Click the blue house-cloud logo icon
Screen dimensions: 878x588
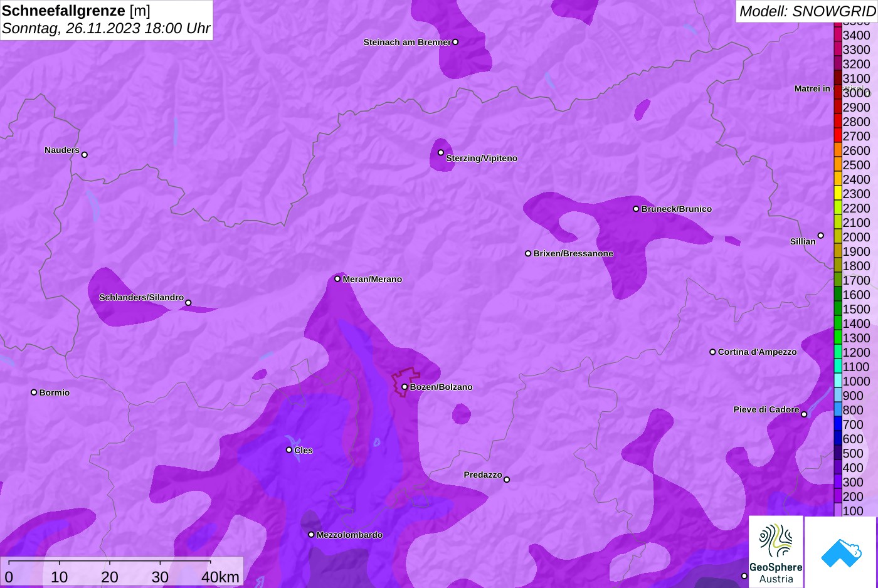841,552
